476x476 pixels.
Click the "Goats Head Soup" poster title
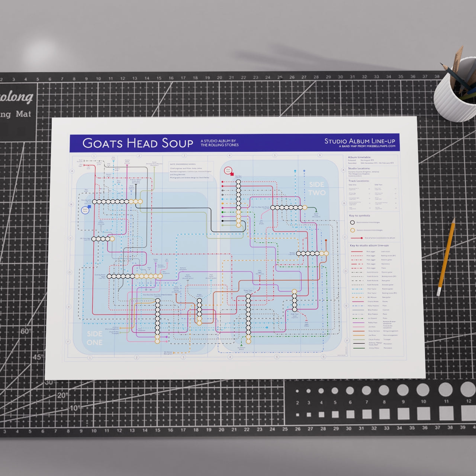pyautogui.click(x=138, y=143)
